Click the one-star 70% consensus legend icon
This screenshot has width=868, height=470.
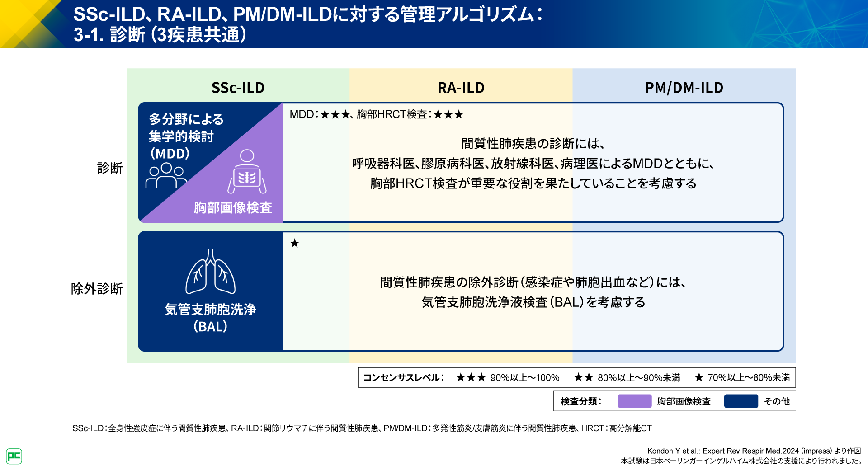pos(699,377)
